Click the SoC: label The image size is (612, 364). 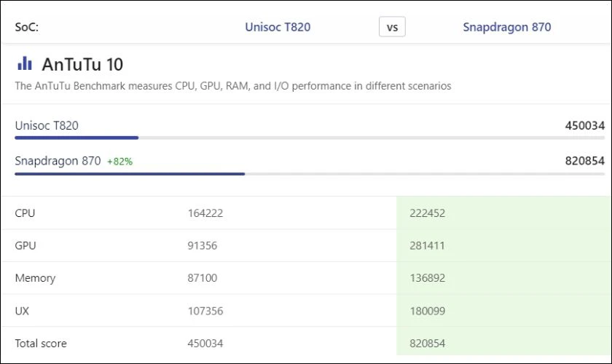click(x=26, y=28)
